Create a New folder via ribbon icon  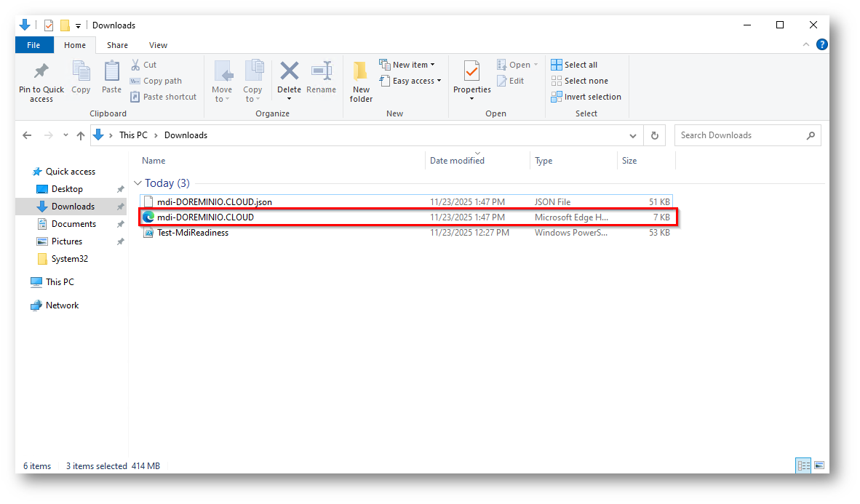pyautogui.click(x=361, y=72)
